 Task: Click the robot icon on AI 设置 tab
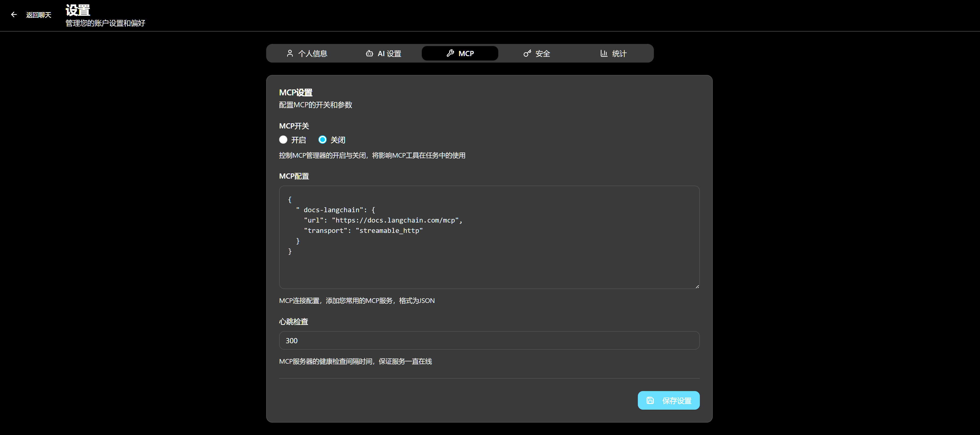(x=369, y=53)
